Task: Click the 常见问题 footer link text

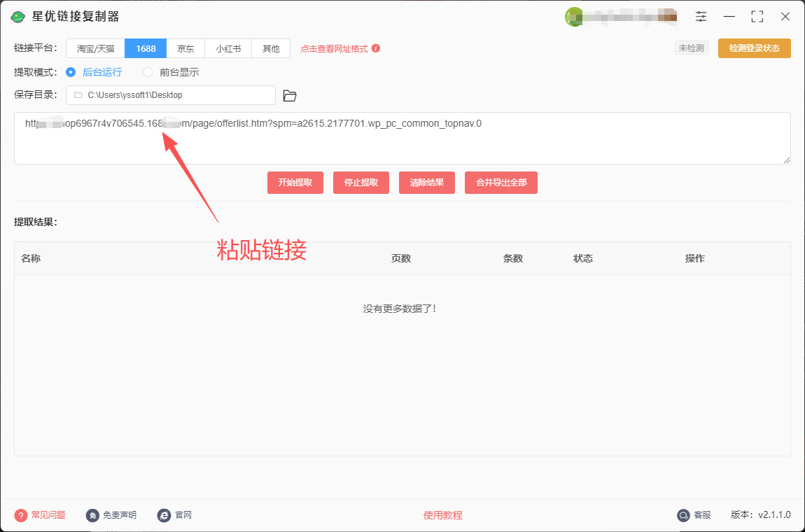Action: [48, 515]
